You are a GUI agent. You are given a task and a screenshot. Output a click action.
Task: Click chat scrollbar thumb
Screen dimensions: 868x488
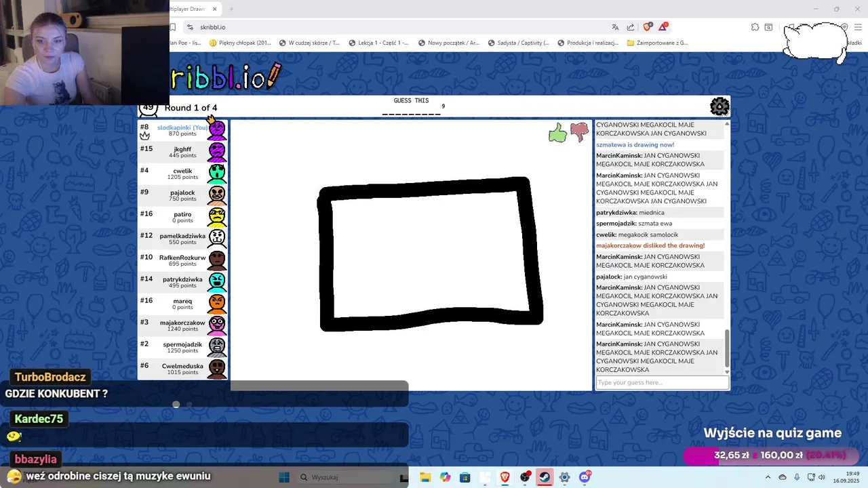click(x=727, y=349)
